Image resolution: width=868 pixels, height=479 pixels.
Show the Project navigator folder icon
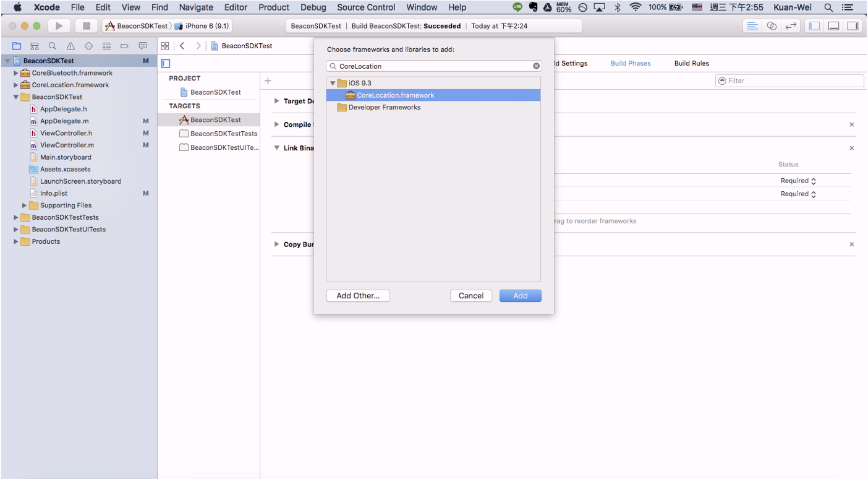click(17, 46)
